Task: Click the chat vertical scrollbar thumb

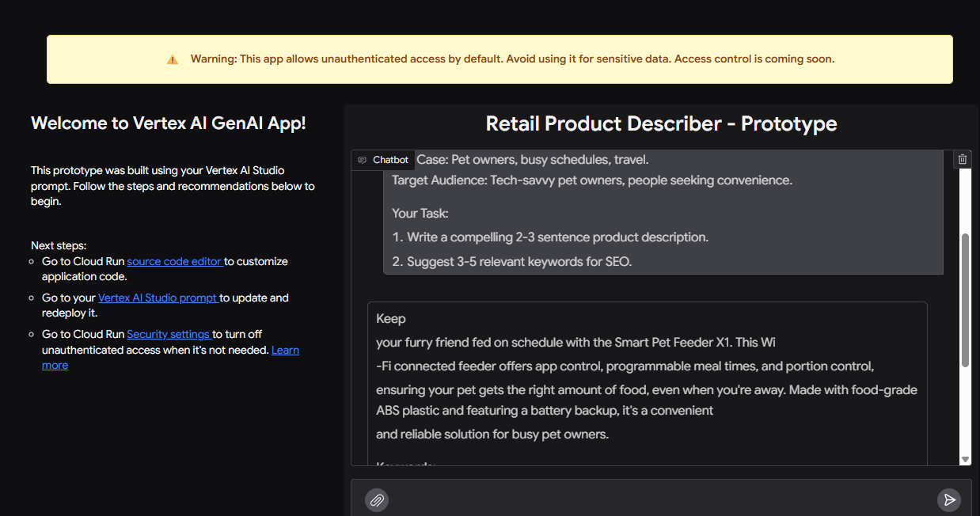Action: tap(965, 300)
